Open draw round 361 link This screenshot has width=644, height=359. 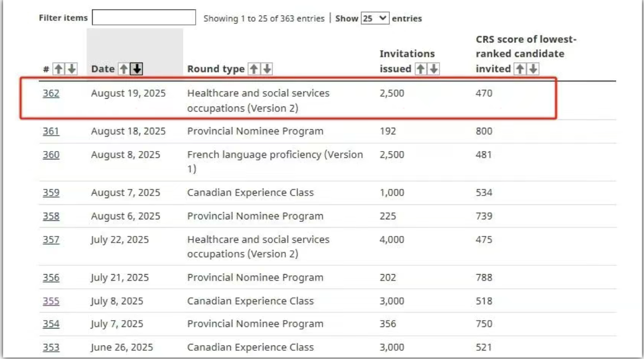click(51, 131)
